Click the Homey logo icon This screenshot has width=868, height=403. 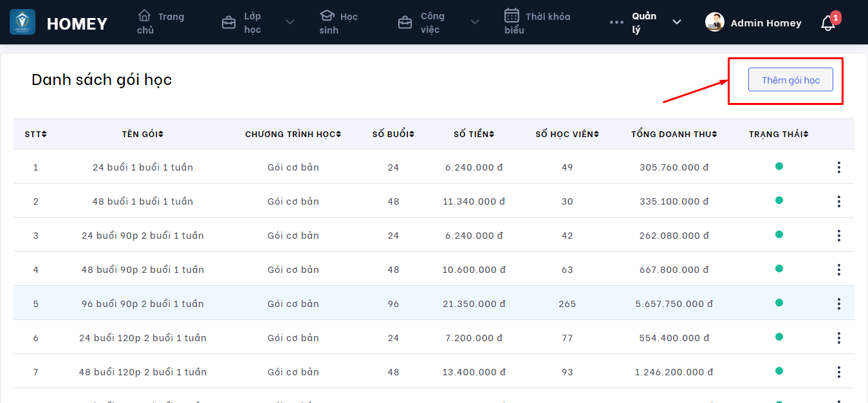23,22
